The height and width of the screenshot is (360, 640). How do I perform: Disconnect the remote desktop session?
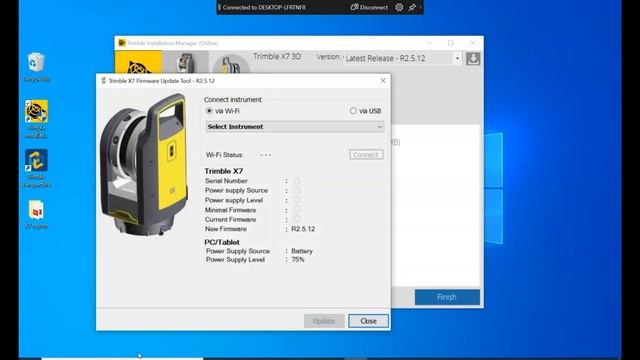(x=369, y=7)
